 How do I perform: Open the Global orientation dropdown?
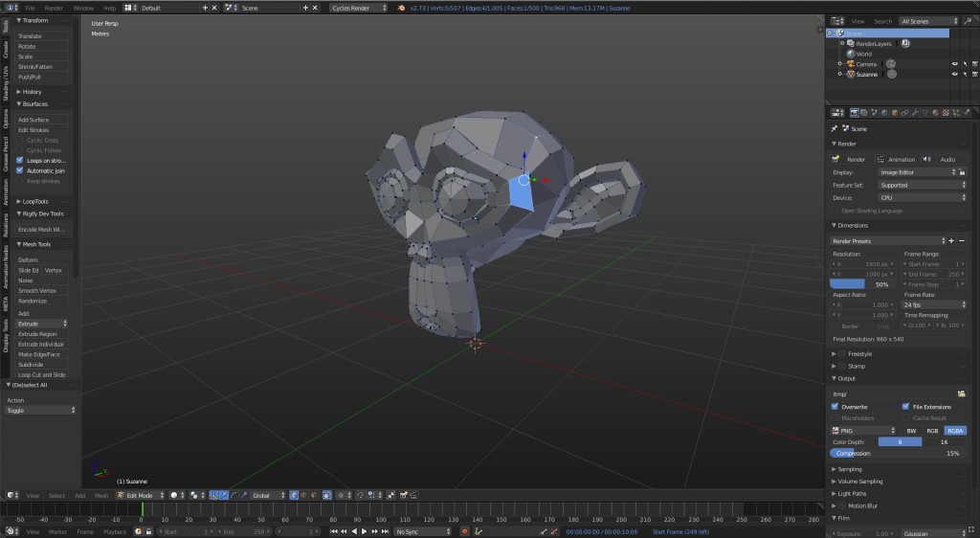[x=268, y=495]
